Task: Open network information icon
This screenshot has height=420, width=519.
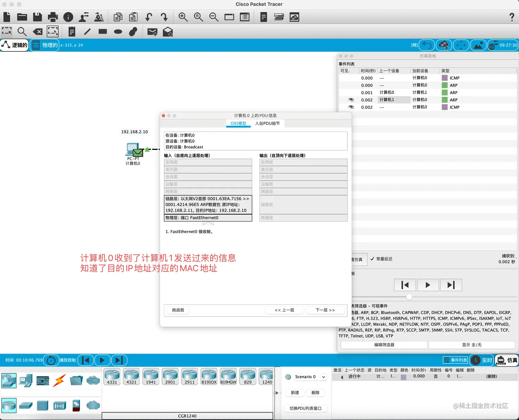Action: pos(68,17)
